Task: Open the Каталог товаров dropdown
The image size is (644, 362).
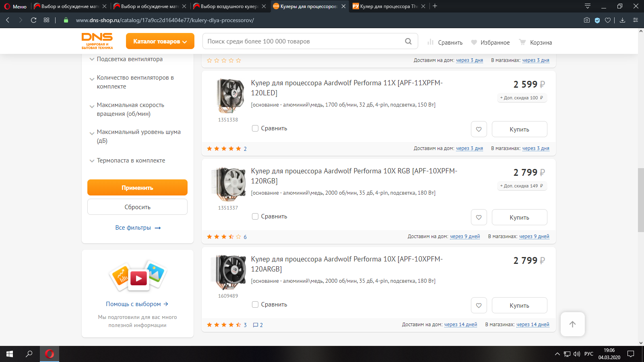Action: [x=160, y=41]
